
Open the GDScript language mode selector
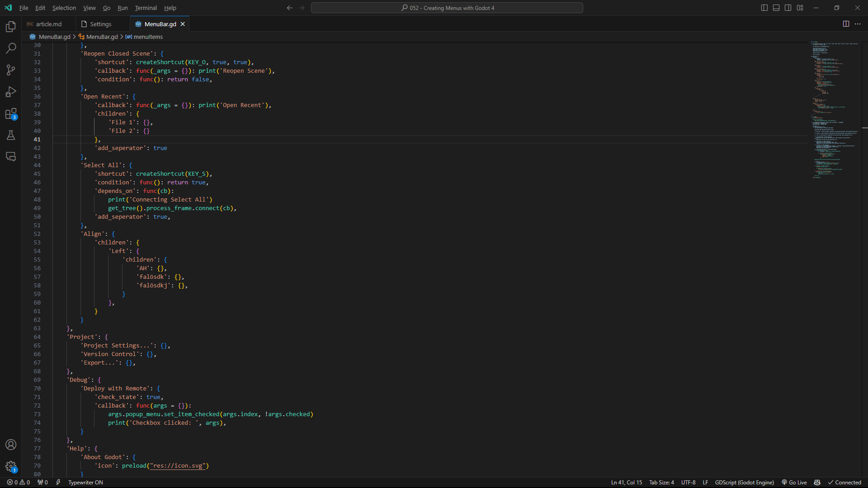pos(744,483)
